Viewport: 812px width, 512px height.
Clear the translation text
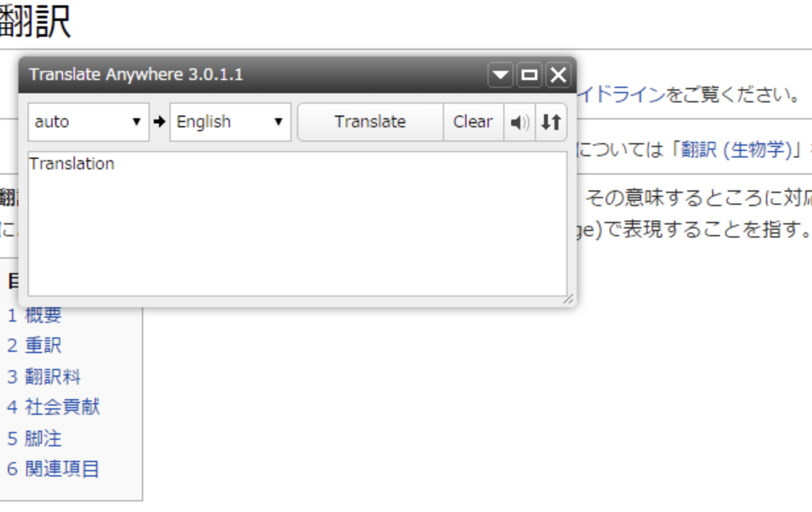tap(473, 122)
